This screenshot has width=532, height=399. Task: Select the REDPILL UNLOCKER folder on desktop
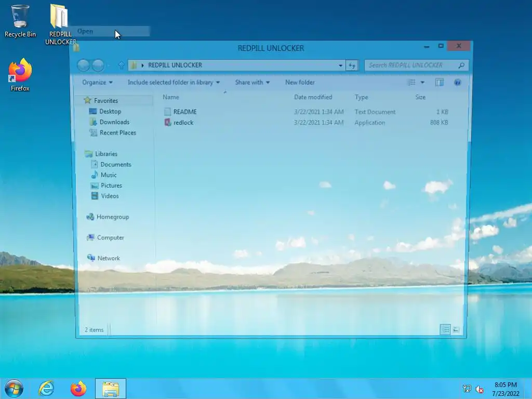[60, 24]
